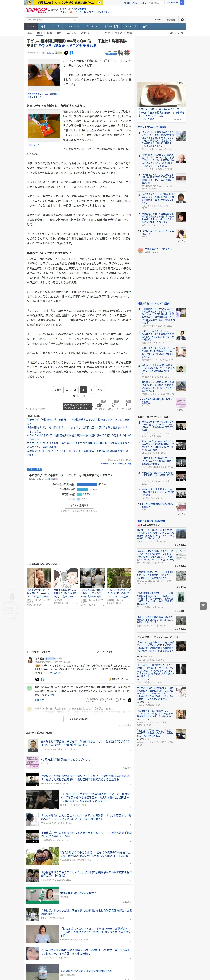
Task: Go to previous page with 前へ
Action: click(58, 390)
